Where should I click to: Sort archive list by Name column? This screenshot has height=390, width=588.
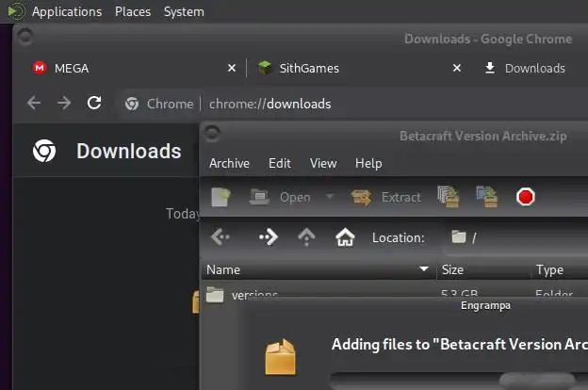pyautogui.click(x=318, y=269)
